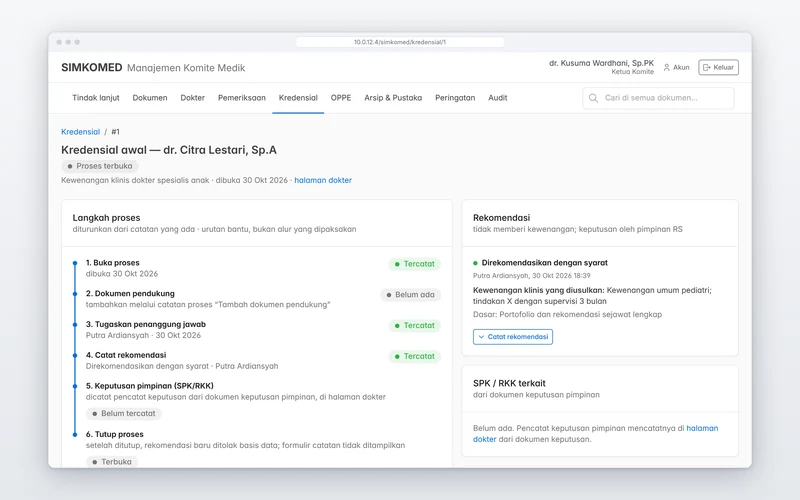The image size is (800, 500).
Task: Click the user name dr. Kusuma Wardhani, Sp.PK
Action: tap(601, 63)
